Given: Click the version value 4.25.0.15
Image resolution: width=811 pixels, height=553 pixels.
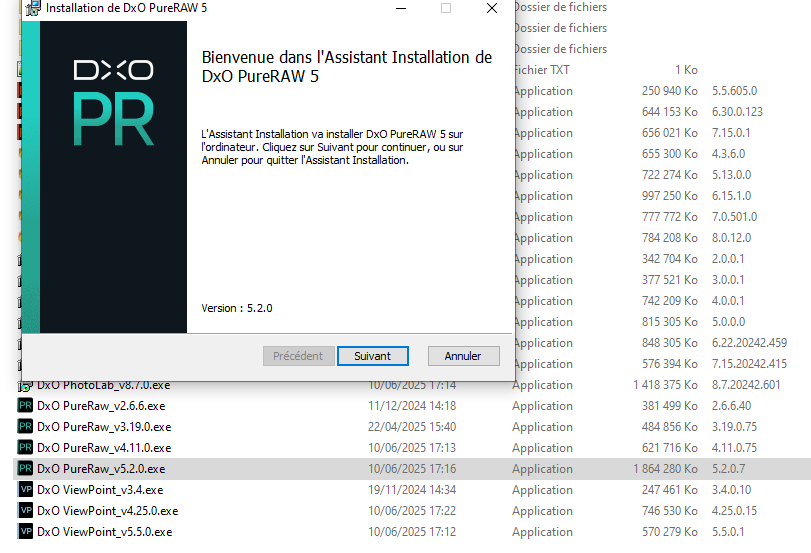Looking at the screenshot, I should tap(734, 511).
